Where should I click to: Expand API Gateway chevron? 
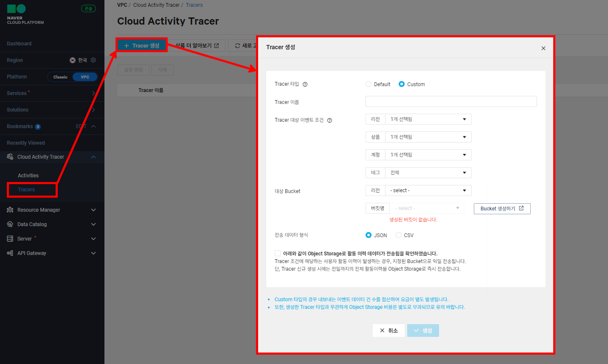93,253
